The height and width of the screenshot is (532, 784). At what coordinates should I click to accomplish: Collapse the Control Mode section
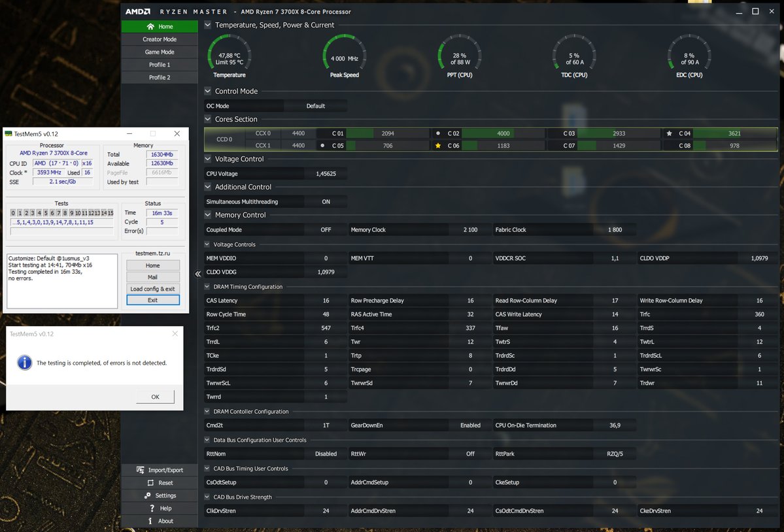(207, 91)
